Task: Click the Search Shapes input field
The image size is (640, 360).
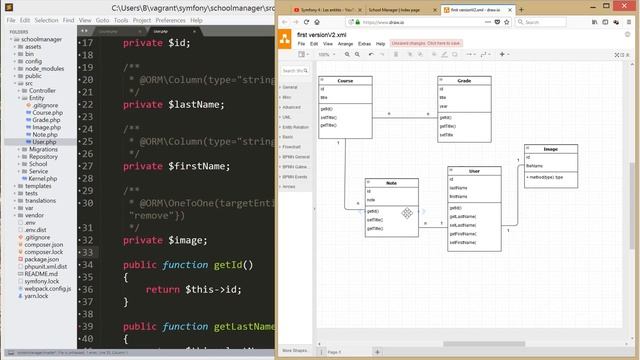Action: [294, 71]
